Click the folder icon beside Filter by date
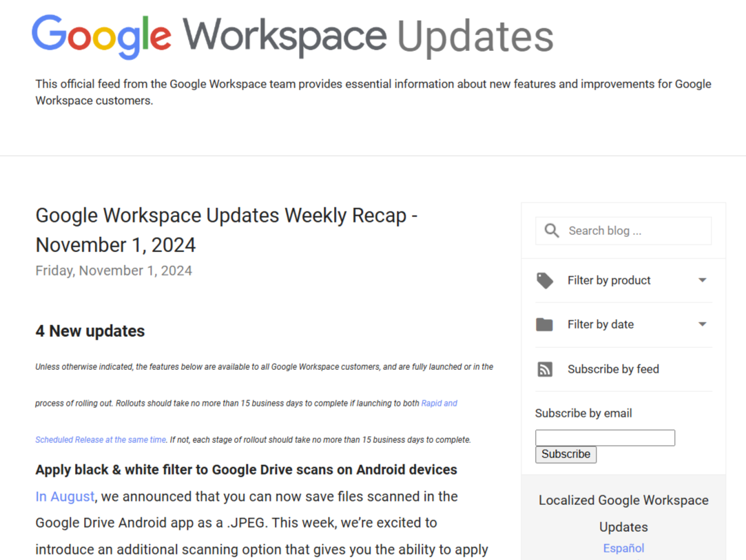 click(544, 324)
